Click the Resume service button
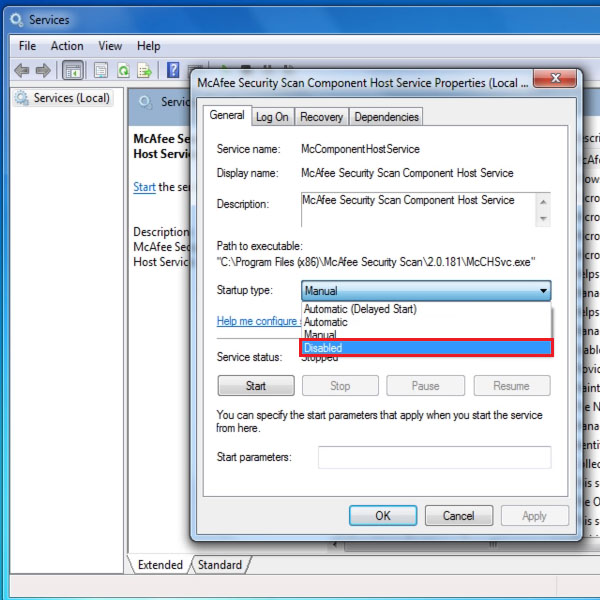Image resolution: width=600 pixels, height=600 pixels. [x=512, y=385]
